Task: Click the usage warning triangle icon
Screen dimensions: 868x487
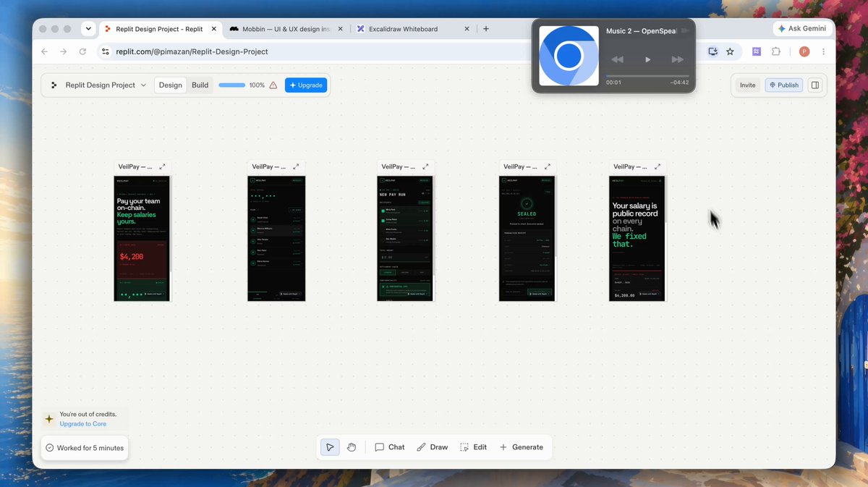Action: point(273,85)
